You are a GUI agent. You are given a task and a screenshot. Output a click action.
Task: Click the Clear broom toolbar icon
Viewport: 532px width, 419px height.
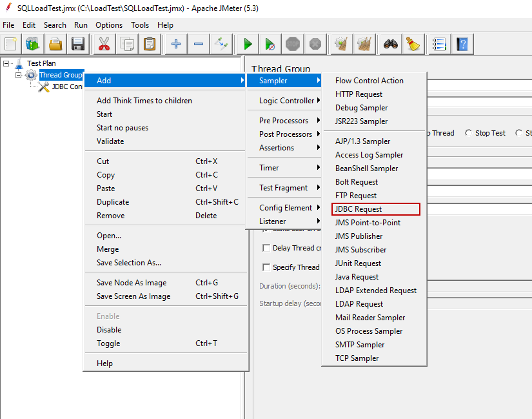(x=342, y=44)
